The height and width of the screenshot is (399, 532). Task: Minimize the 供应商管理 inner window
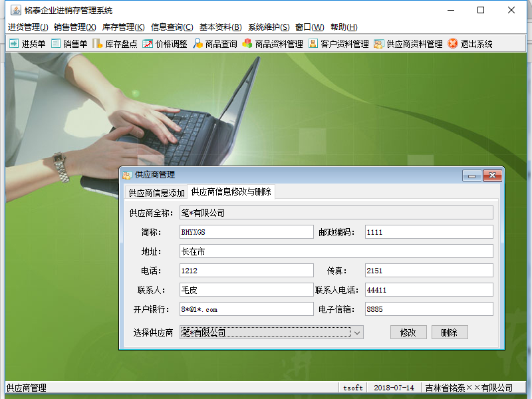tap(471, 176)
